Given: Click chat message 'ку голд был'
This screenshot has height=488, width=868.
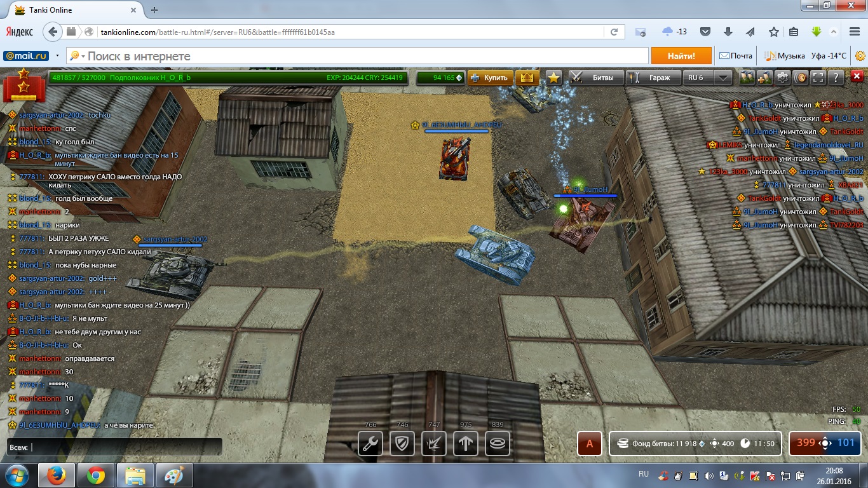Looking at the screenshot, I should (75, 142).
